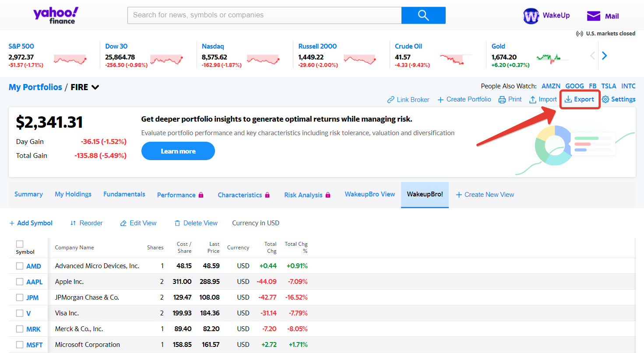Click the Russell 2000 index link
The image size is (644, 353).
coord(317,46)
